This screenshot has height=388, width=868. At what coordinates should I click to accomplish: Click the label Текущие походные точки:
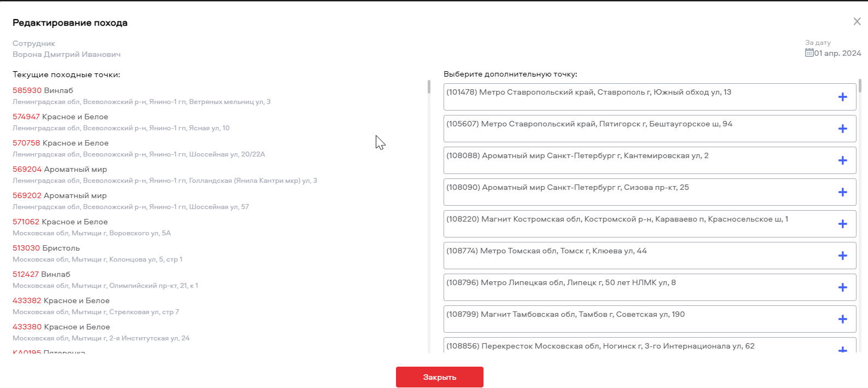point(66,74)
